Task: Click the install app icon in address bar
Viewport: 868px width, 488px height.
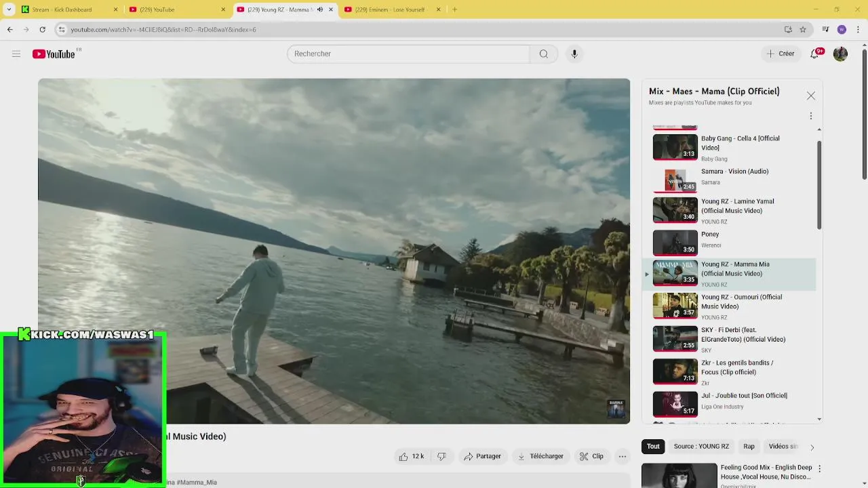Action: [788, 29]
